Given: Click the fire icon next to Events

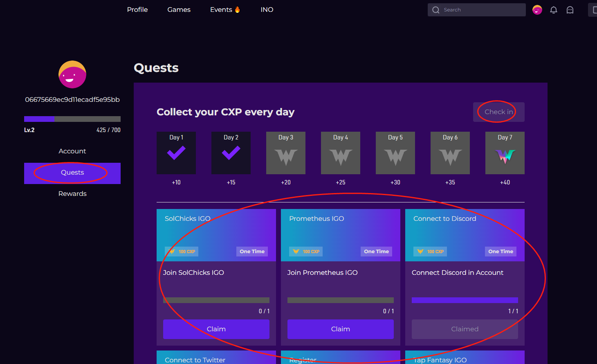Looking at the screenshot, I should pyautogui.click(x=238, y=9).
